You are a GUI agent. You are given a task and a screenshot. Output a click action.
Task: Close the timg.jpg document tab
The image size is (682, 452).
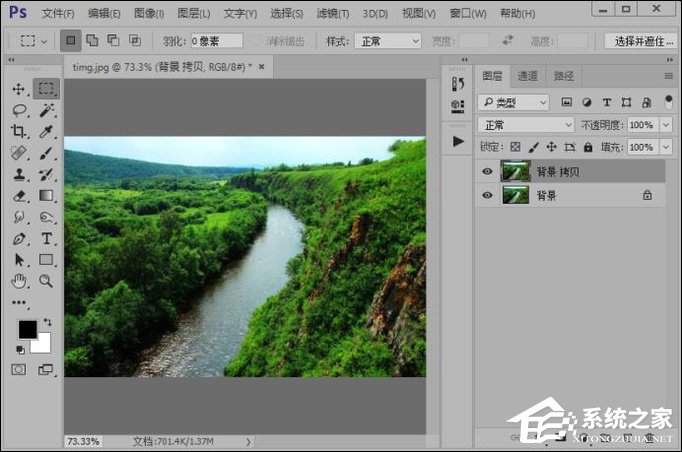pyautogui.click(x=261, y=67)
